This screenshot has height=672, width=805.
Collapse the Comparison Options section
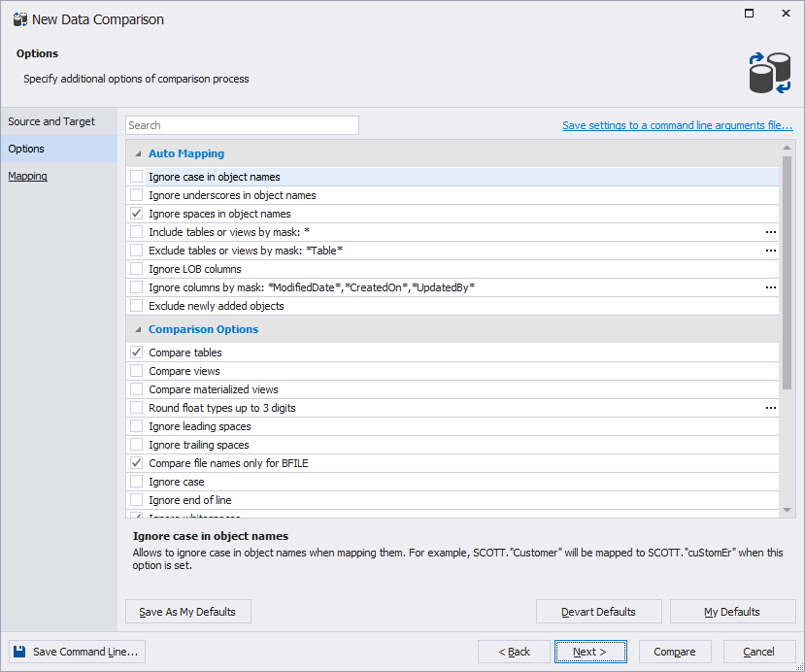click(137, 329)
